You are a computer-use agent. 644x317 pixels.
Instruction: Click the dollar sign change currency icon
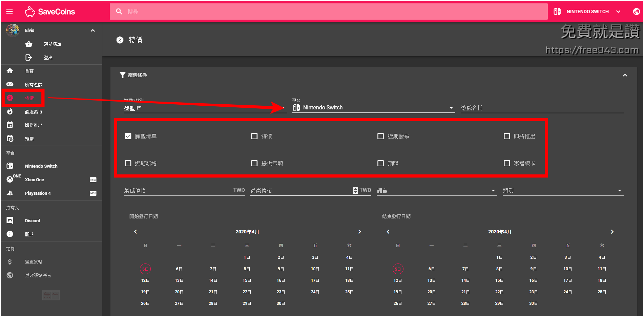10,262
